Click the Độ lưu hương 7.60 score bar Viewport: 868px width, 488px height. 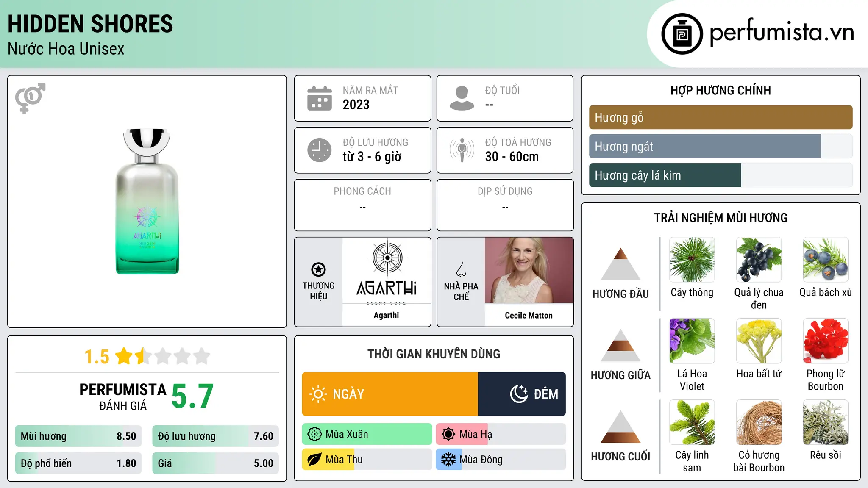(215, 436)
